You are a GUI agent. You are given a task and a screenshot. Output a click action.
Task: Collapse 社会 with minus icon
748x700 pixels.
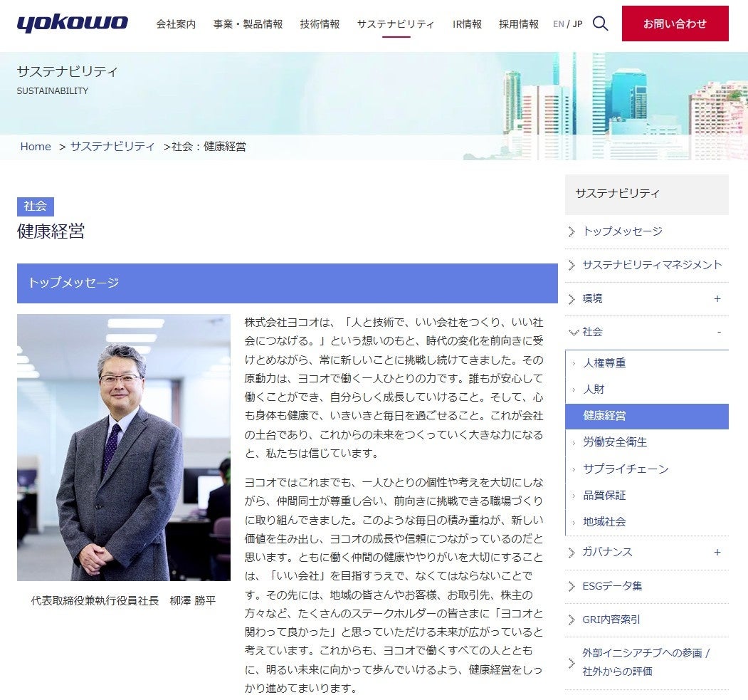click(x=719, y=332)
